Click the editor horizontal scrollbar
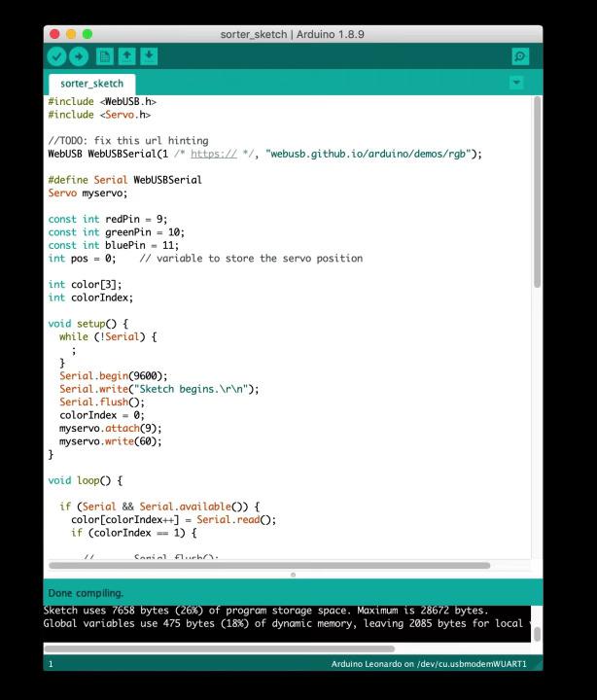Screen dimensions: 597x700 (269, 566)
